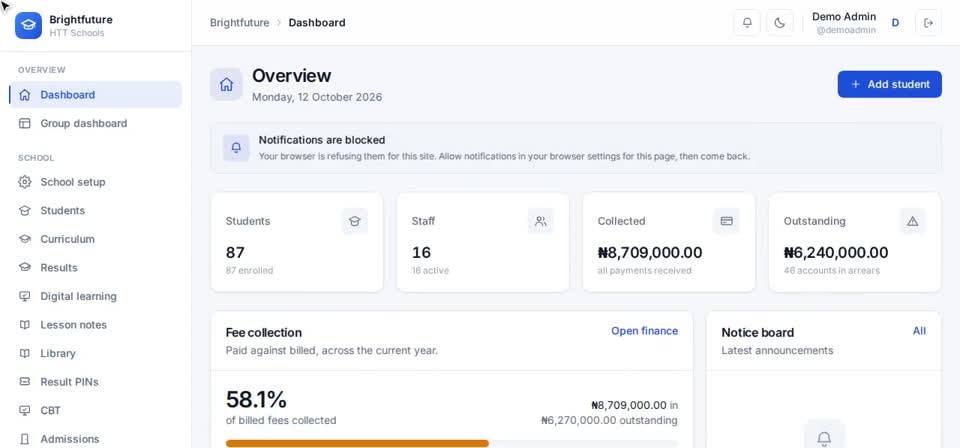Click the Results icon in sidebar
960x448 pixels.
click(x=24, y=267)
